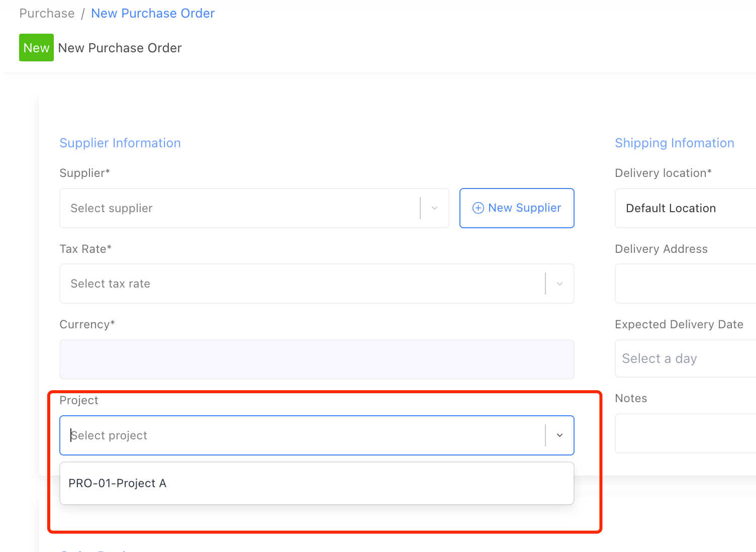Open the Select tax rate dropdown

(x=302, y=284)
